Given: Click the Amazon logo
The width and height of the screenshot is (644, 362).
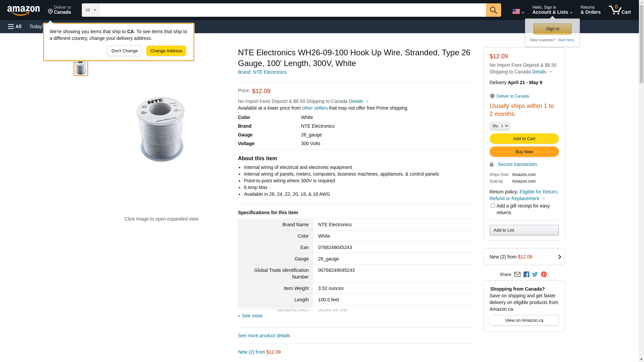Looking at the screenshot, I should 23,10.
